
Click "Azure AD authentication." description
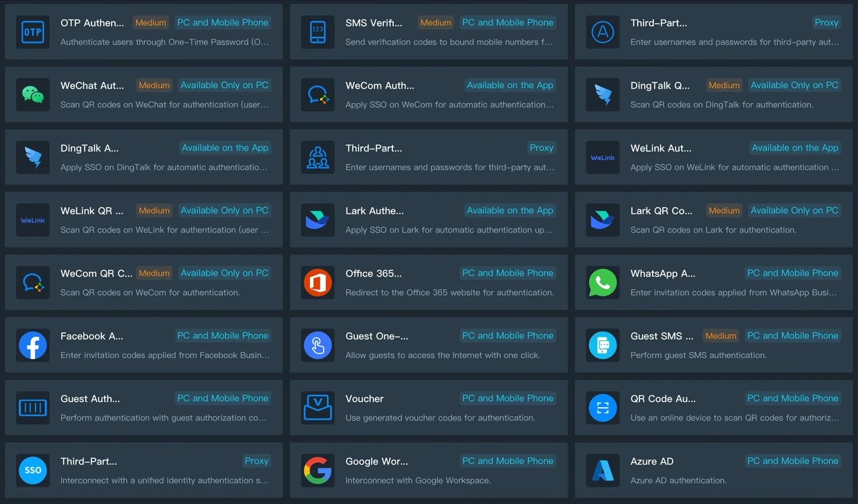pyautogui.click(x=678, y=481)
